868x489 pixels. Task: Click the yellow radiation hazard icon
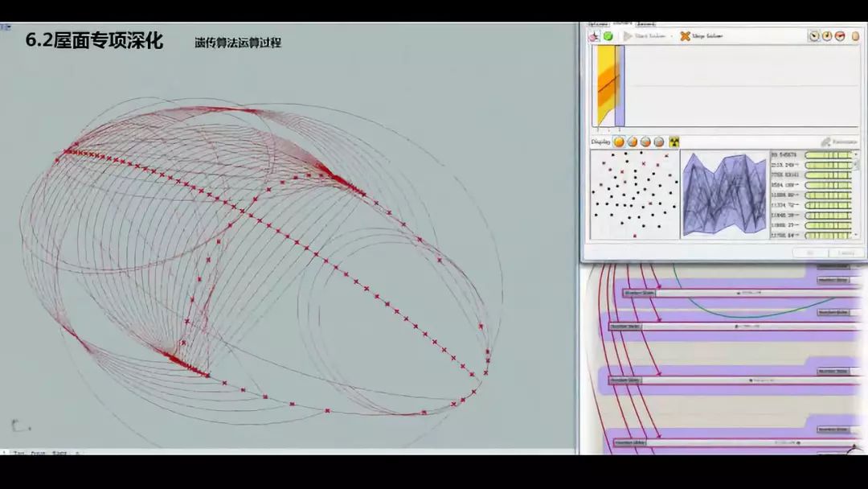pyautogui.click(x=674, y=142)
